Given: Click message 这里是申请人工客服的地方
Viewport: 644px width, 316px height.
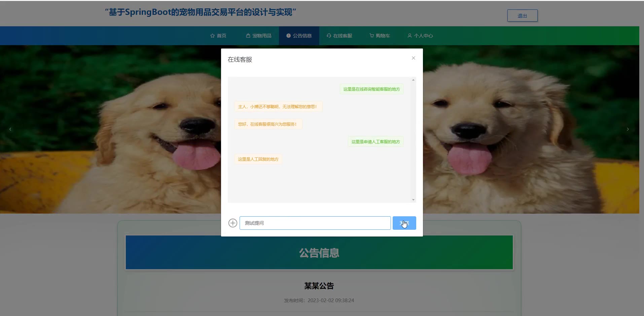Looking at the screenshot, I should point(375,142).
